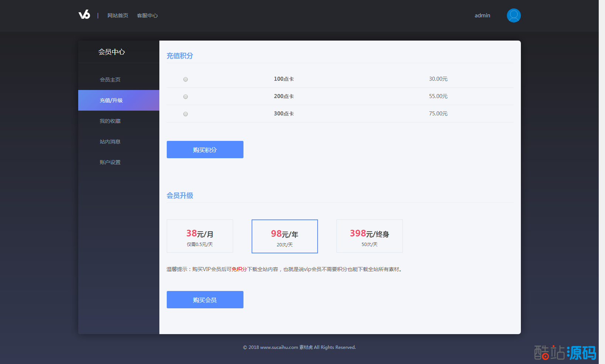Open 账户设置 in the sidebar
Image resolution: width=605 pixels, height=364 pixels.
[x=110, y=162]
